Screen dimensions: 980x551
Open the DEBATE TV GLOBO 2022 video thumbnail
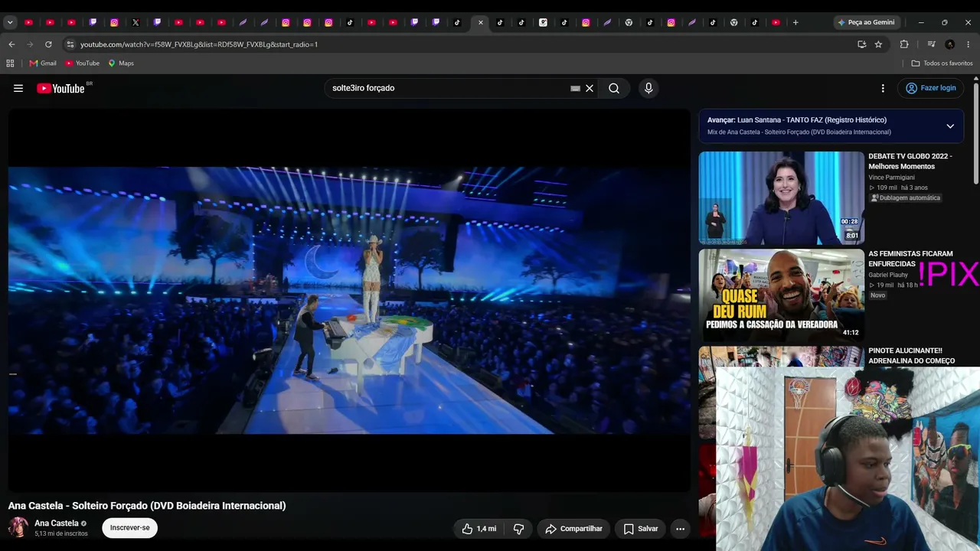(781, 198)
